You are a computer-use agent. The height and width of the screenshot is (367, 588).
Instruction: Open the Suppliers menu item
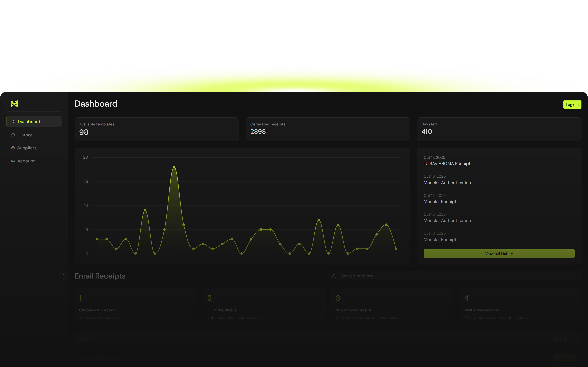pos(27,148)
